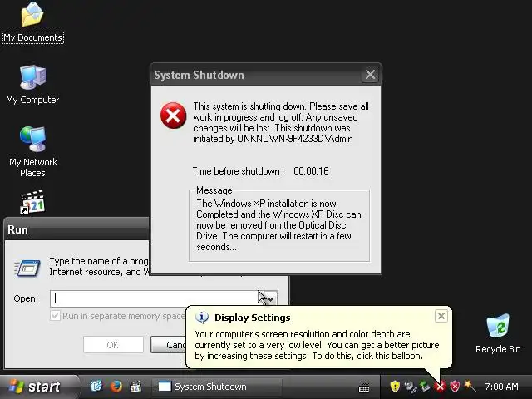Click the Display Settings balloon info icon
Image resolution: width=532 pixels, height=399 pixels.
click(202, 318)
